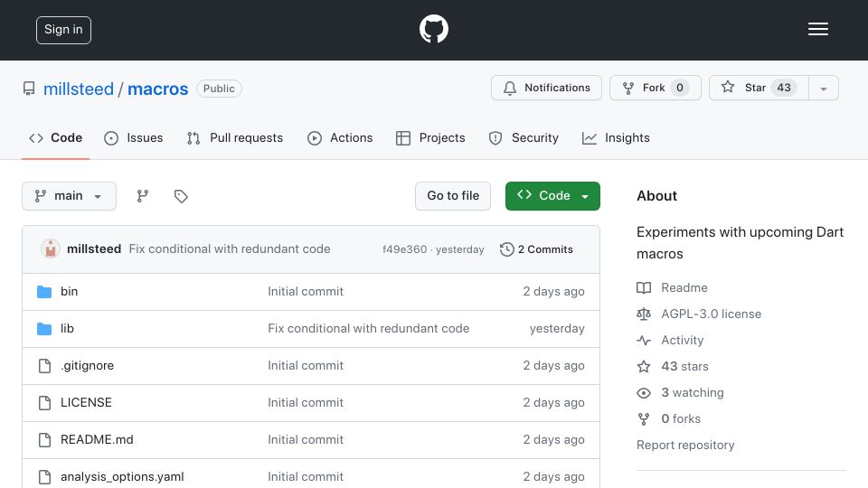View branches via the branch icon
The image size is (868, 488).
(143, 196)
